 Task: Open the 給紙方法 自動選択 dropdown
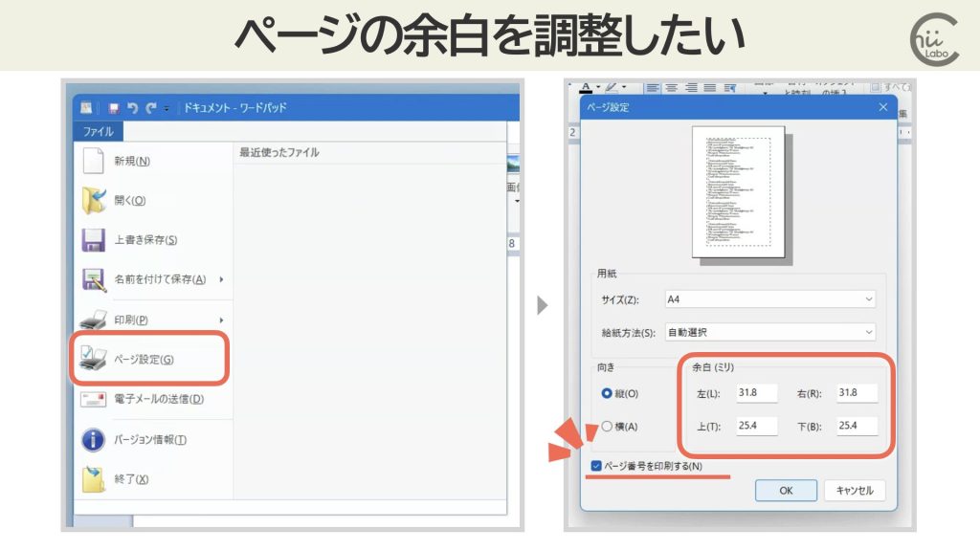[x=770, y=330]
